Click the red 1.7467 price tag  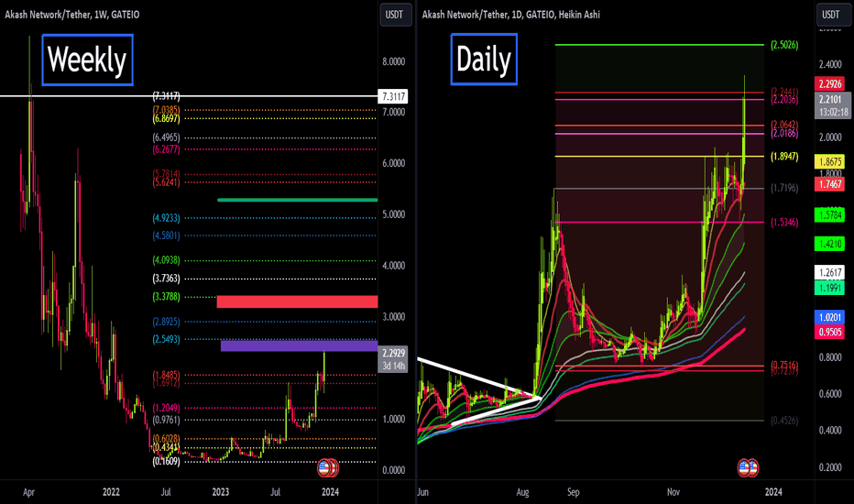click(829, 184)
